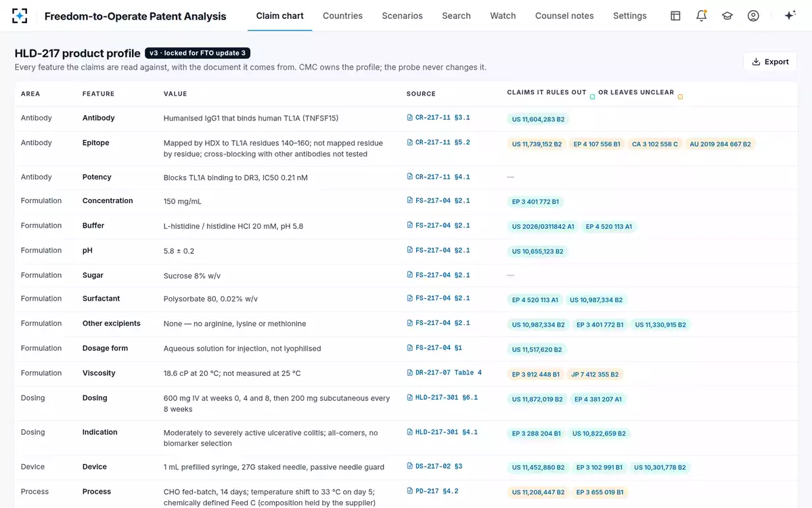This screenshot has width=812, height=508.
Task: Open source FS-217-04 §2.1 in Buffer row
Action: point(438,226)
